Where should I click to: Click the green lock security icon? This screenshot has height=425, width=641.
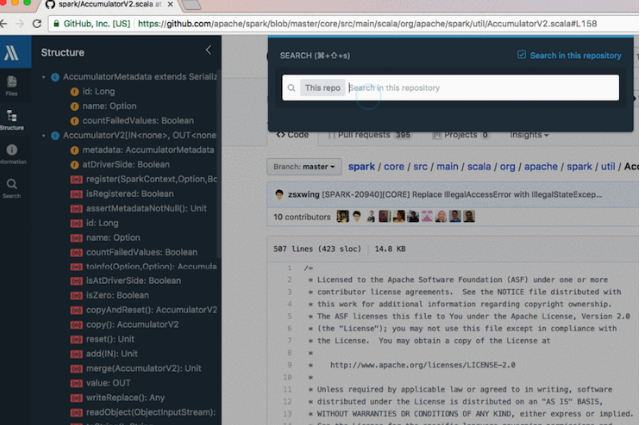(56, 24)
